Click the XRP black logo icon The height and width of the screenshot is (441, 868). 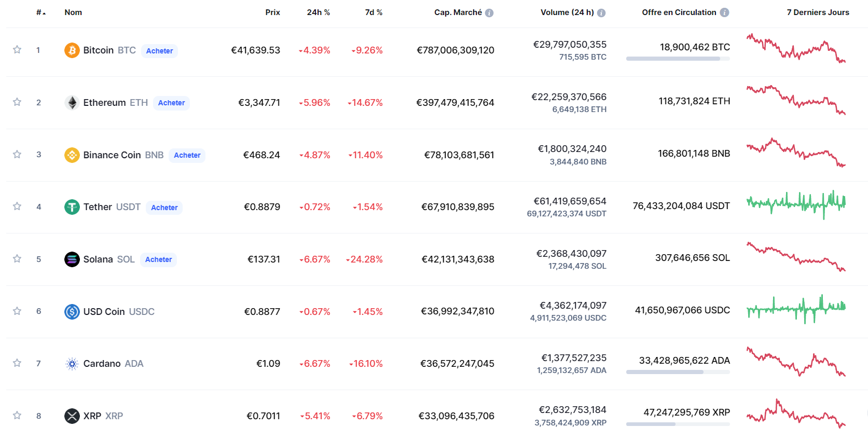coord(72,416)
